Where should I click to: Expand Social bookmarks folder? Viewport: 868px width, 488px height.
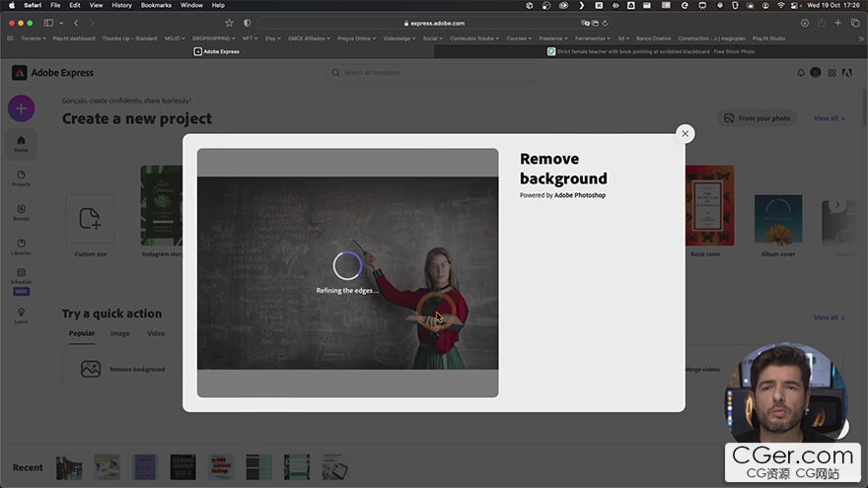pos(432,38)
